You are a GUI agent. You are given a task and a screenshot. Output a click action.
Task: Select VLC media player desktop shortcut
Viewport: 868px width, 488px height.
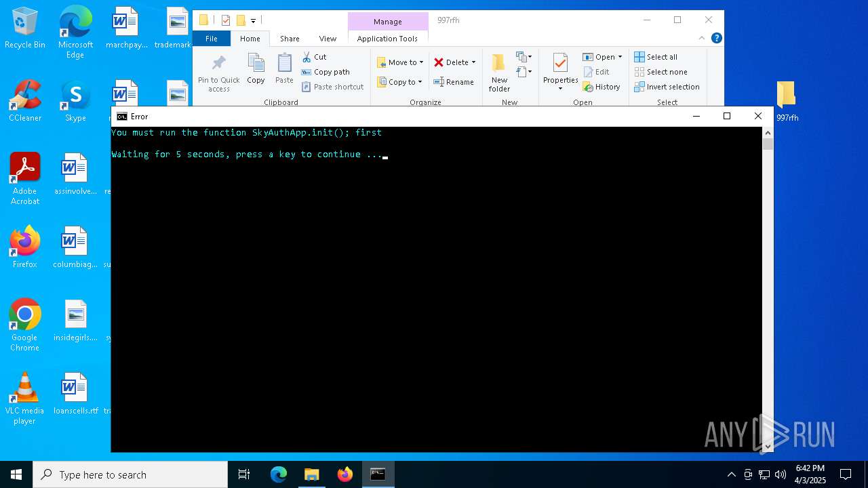(x=24, y=399)
